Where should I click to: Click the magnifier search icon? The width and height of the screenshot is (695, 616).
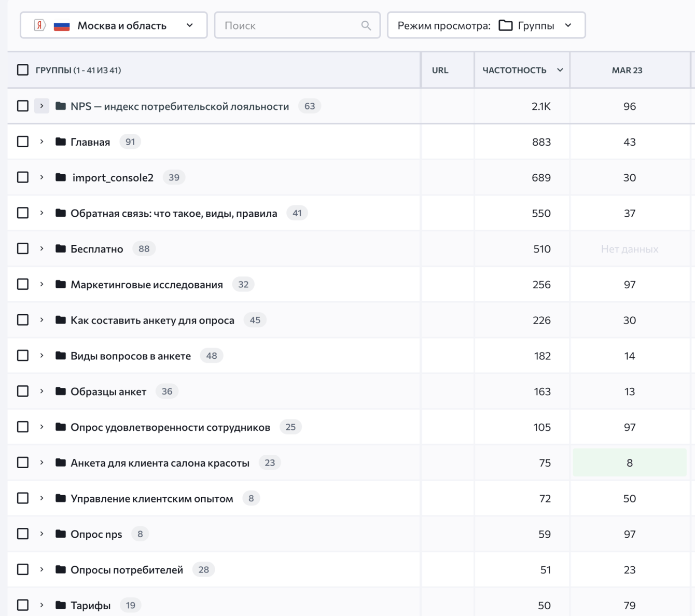[x=366, y=25]
